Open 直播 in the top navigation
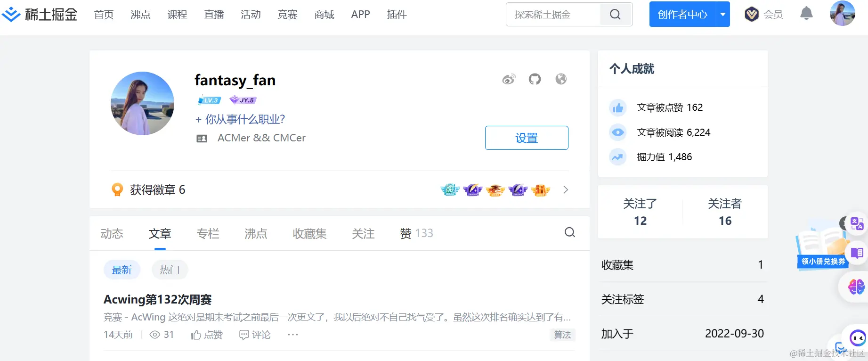This screenshot has width=868, height=361. coord(214,15)
